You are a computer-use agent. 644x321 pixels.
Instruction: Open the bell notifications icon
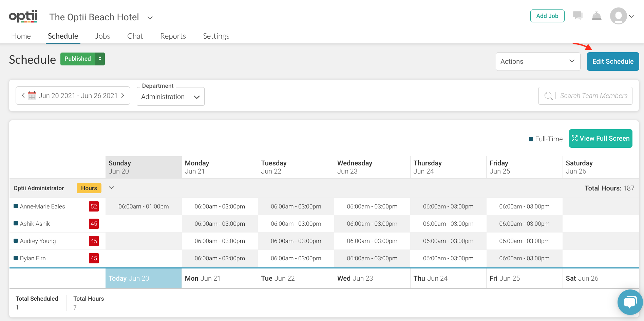(596, 16)
